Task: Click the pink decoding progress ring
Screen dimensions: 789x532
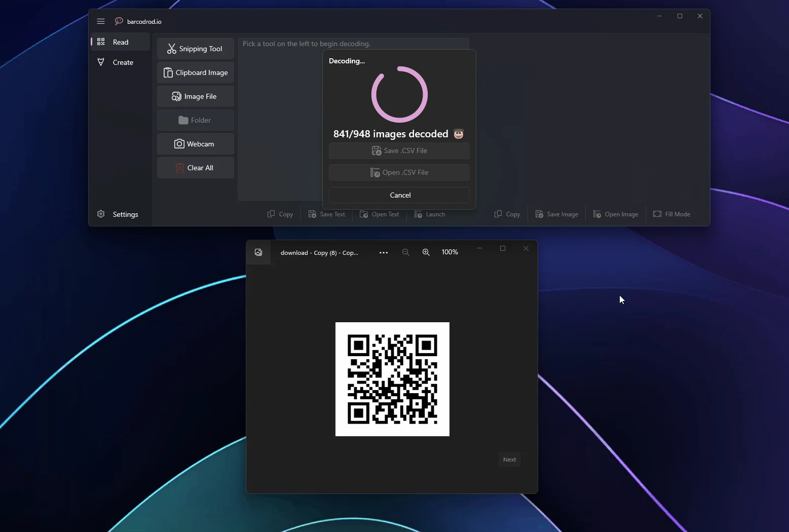Action: pyautogui.click(x=399, y=94)
